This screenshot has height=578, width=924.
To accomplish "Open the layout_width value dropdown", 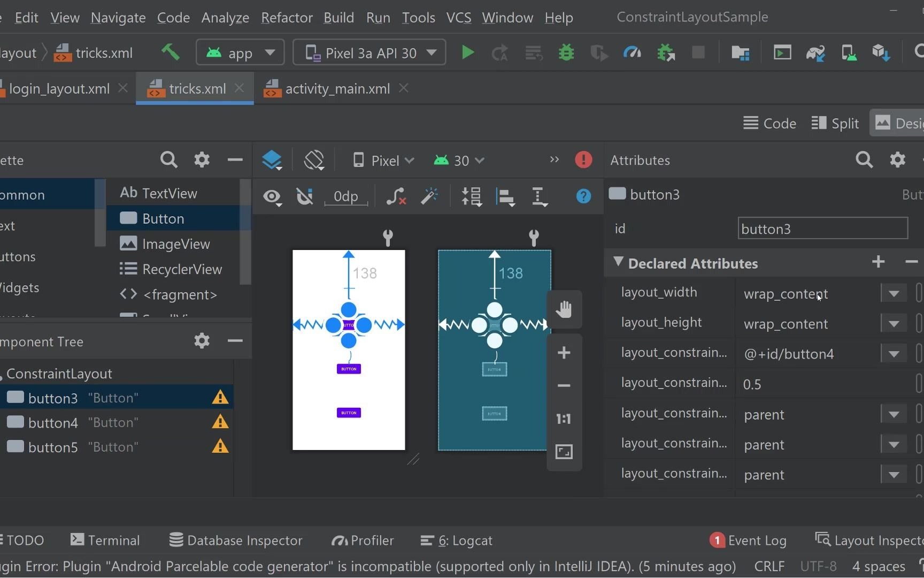I will coord(894,293).
